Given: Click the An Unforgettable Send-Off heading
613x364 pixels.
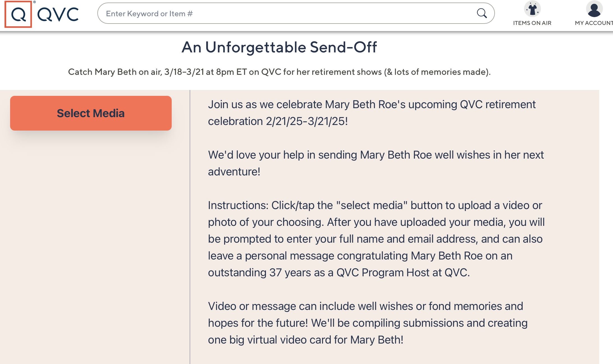Looking at the screenshot, I should click(279, 47).
